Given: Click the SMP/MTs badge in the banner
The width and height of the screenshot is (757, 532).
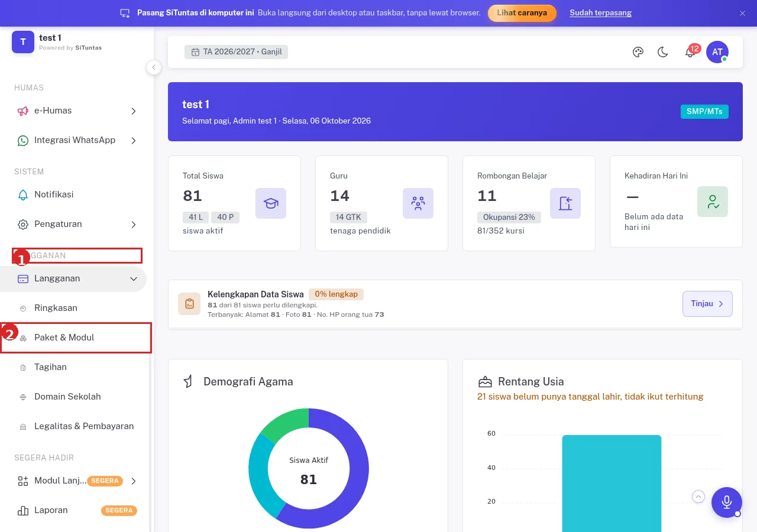Looking at the screenshot, I should point(704,111).
